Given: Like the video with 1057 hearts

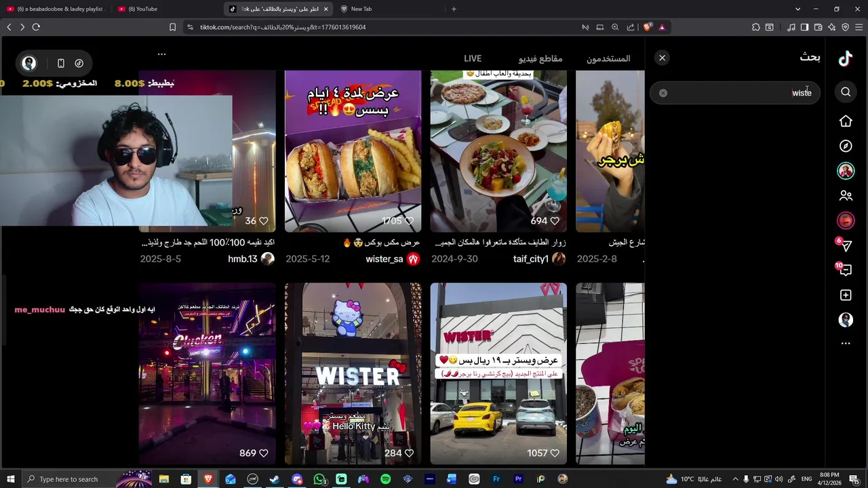Looking at the screenshot, I should [555, 453].
